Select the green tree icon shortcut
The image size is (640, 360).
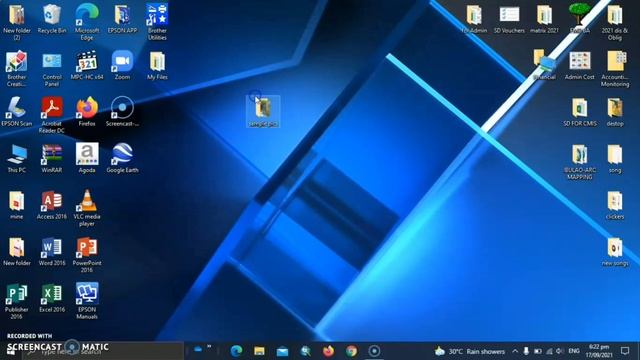coord(580,18)
